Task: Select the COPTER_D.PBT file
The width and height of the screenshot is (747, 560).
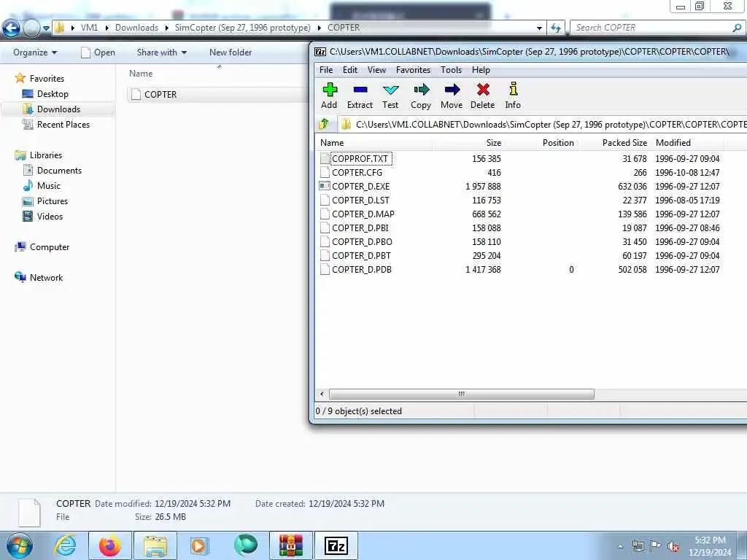Action: [x=361, y=255]
